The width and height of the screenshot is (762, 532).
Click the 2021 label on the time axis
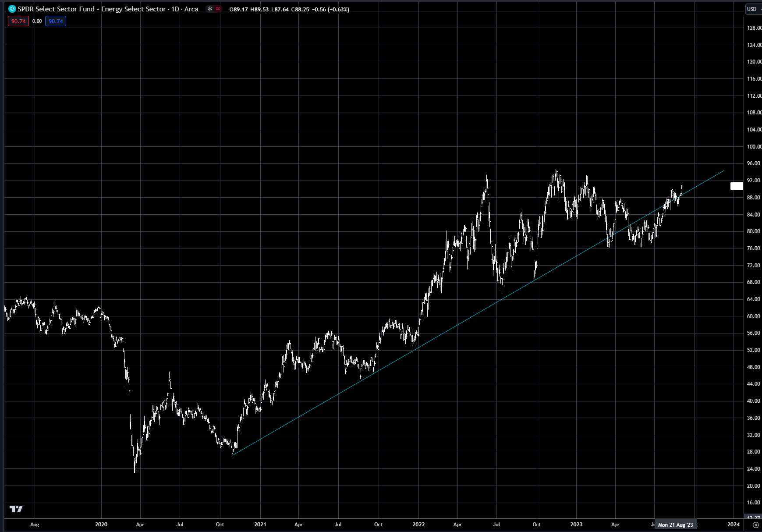260,525
